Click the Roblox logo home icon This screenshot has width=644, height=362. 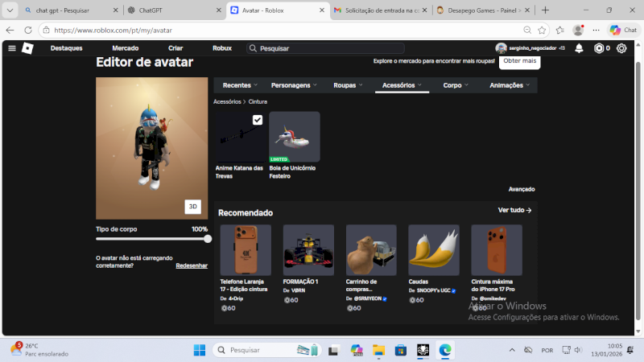pyautogui.click(x=27, y=48)
